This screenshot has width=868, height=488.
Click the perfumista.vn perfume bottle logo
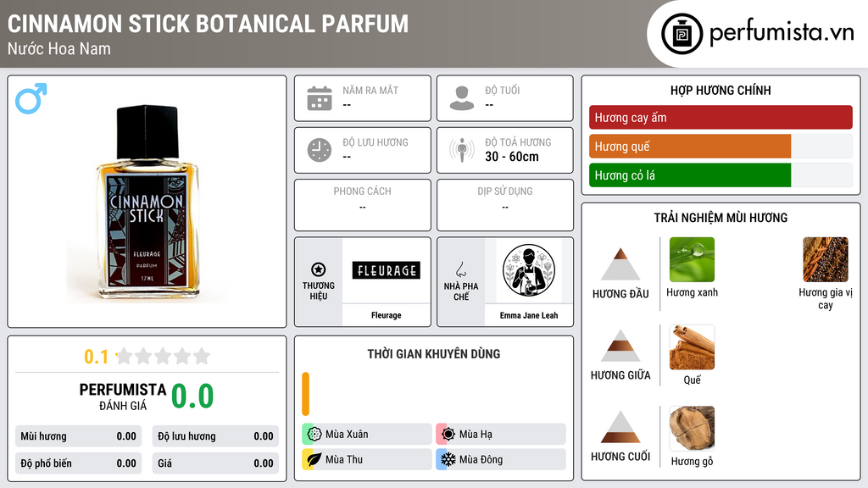pyautogui.click(x=682, y=34)
